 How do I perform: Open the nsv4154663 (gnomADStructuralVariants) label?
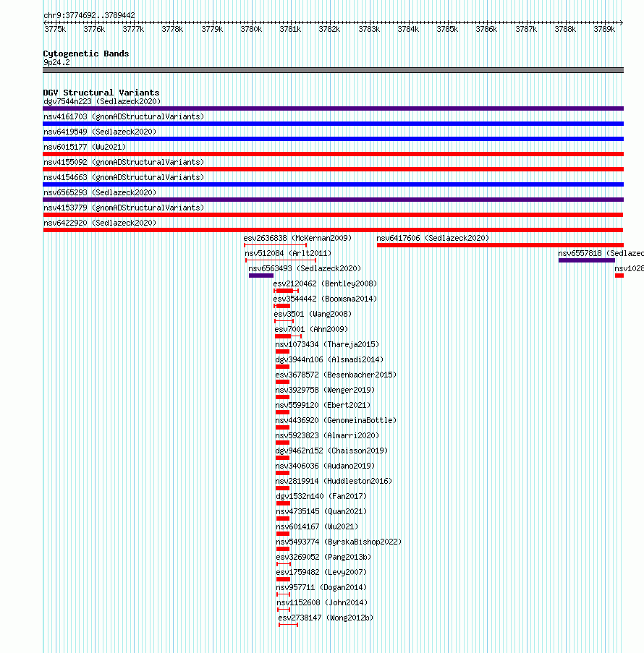(124, 177)
